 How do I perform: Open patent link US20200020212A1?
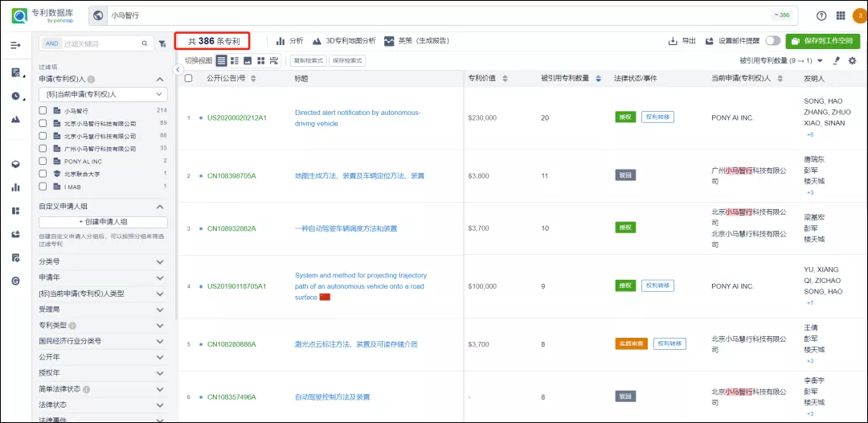click(236, 118)
